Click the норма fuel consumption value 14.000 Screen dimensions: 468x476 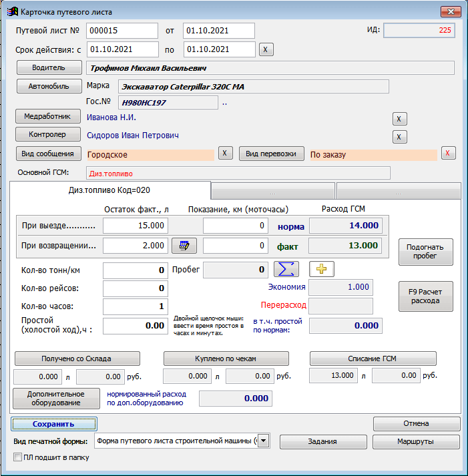coord(346,226)
